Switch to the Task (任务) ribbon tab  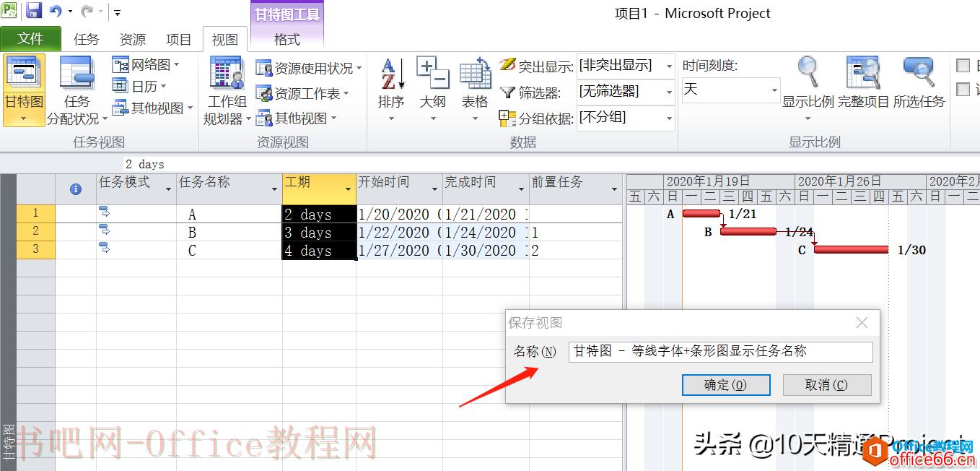pos(87,40)
